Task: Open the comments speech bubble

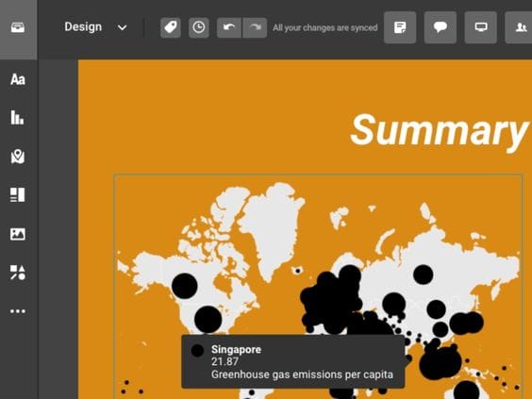Action: click(x=441, y=27)
